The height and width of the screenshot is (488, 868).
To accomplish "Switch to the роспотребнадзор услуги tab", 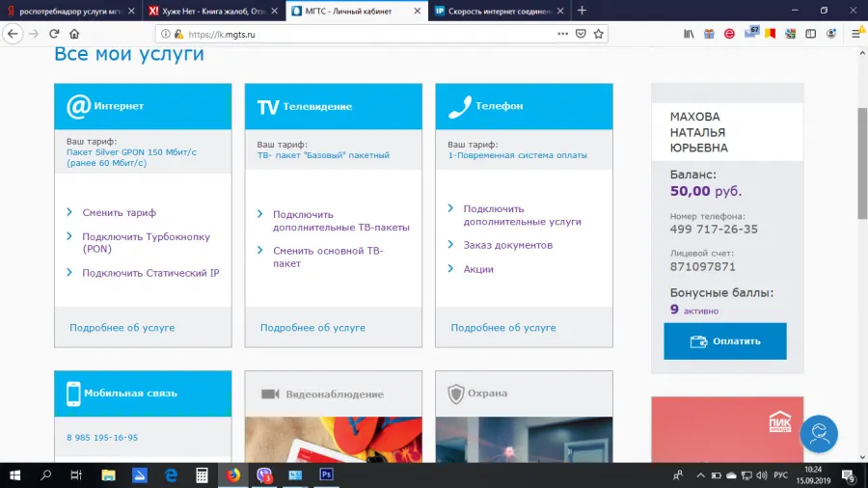I will click(70, 11).
